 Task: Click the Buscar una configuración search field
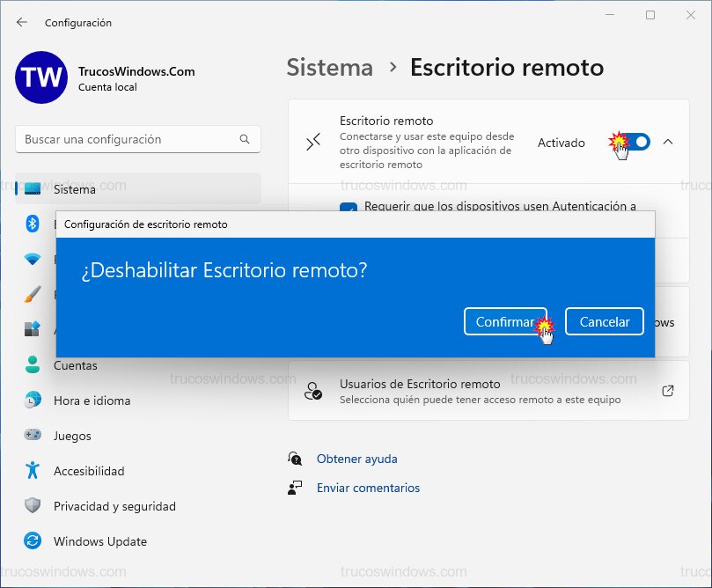[x=137, y=139]
